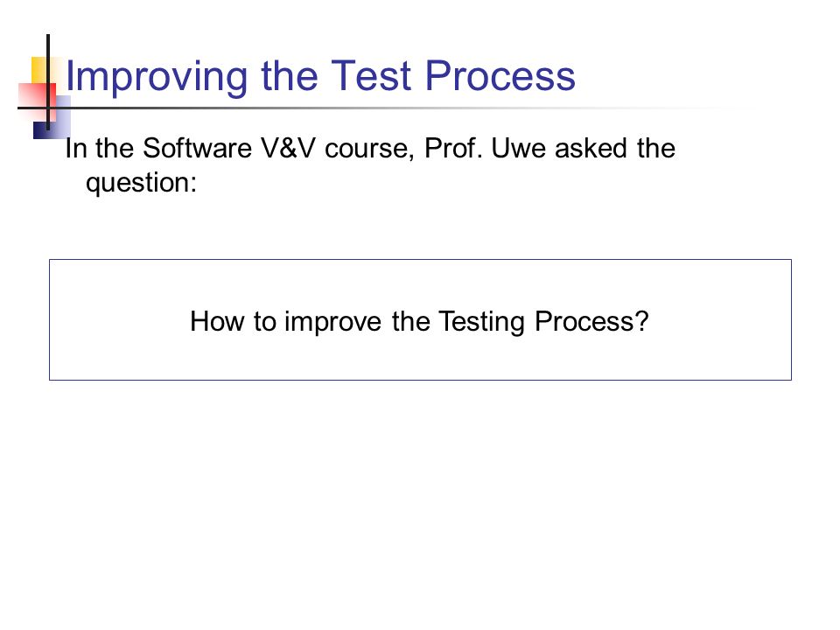Select the vertical black line by title
The image size is (840, 630).
point(48,82)
